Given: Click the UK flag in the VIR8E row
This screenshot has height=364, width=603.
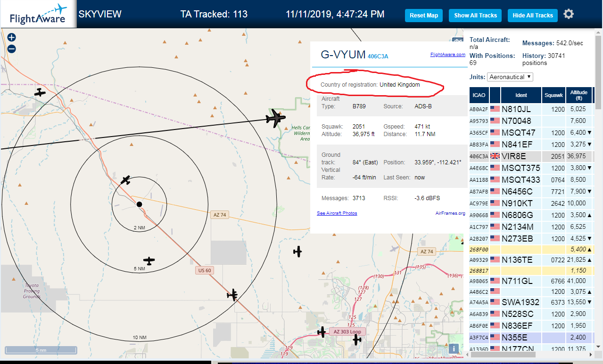Looking at the screenshot, I should [x=495, y=156].
